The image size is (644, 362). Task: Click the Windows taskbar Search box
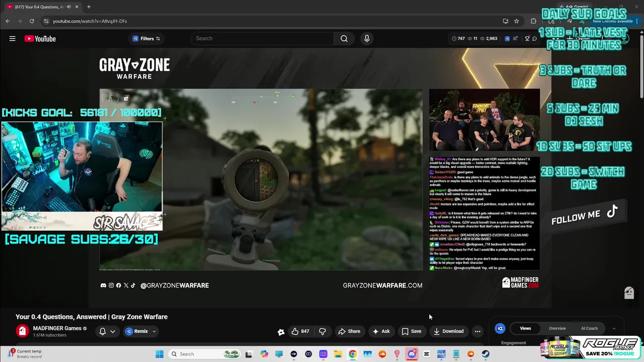(205, 354)
